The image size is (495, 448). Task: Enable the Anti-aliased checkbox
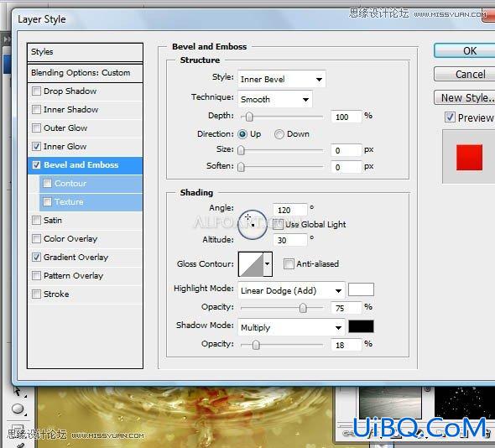click(x=289, y=263)
